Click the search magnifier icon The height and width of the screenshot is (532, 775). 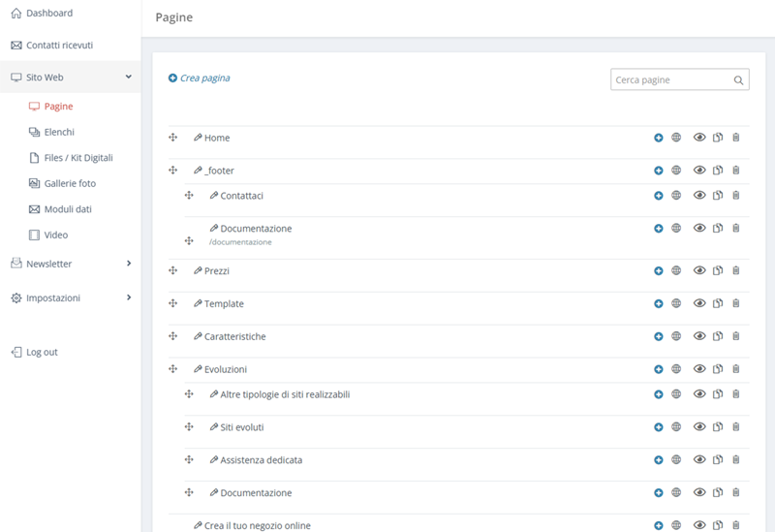click(x=738, y=80)
